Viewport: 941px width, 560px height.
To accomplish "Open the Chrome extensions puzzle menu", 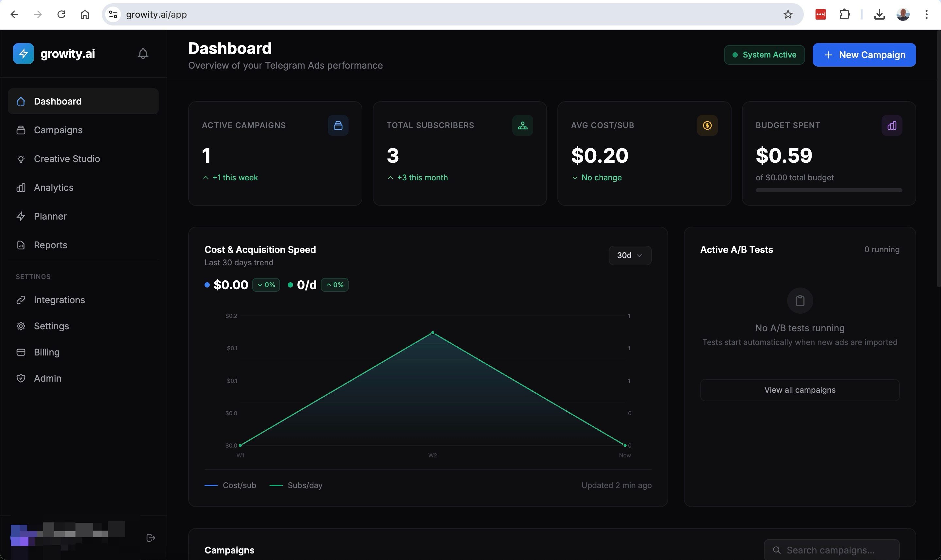I will point(844,14).
